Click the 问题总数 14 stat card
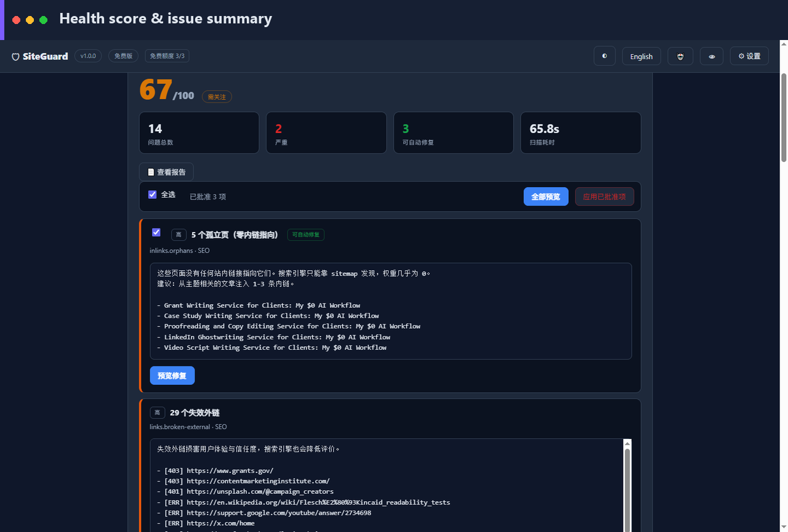The height and width of the screenshot is (532, 788). pyautogui.click(x=199, y=132)
